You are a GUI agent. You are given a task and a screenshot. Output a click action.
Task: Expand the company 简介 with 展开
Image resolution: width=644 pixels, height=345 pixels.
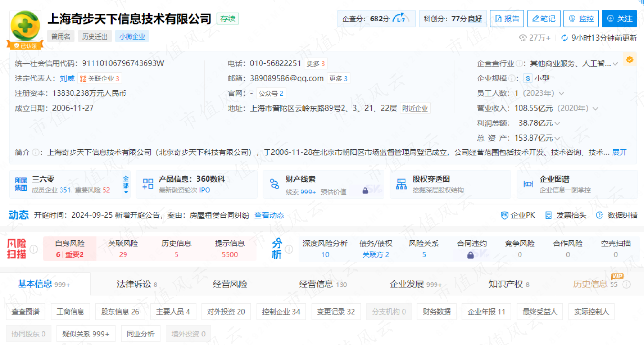pyautogui.click(x=619, y=152)
